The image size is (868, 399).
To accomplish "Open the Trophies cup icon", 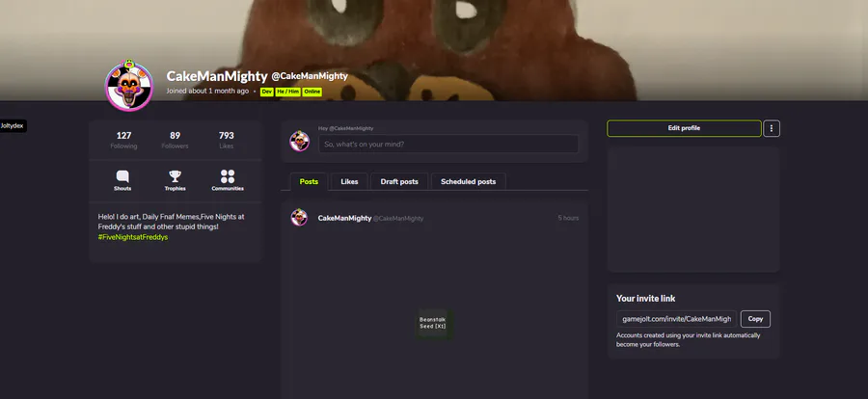I will click(x=175, y=176).
